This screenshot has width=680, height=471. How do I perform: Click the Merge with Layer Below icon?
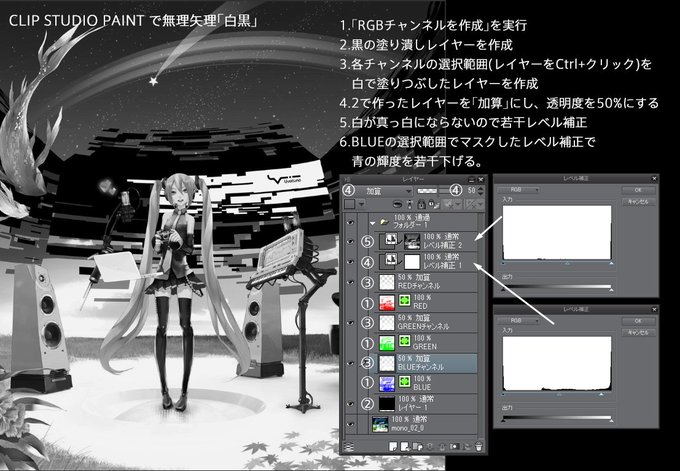(x=442, y=446)
